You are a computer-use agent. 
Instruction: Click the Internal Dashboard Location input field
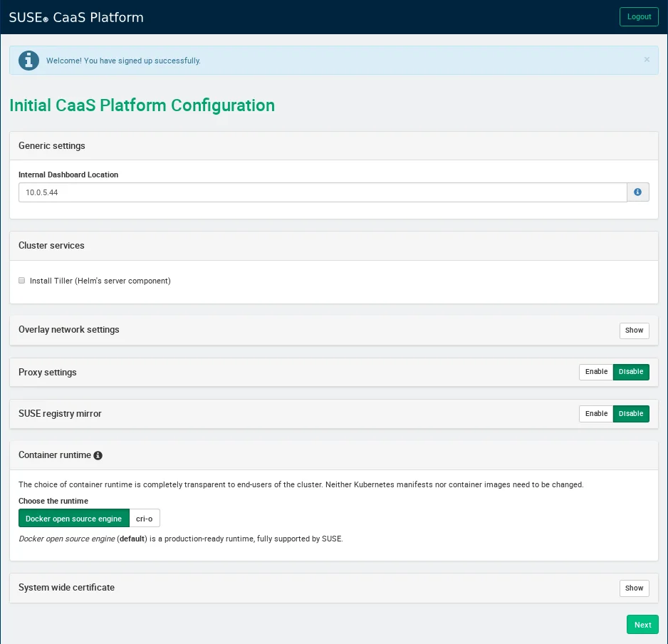tap(322, 192)
